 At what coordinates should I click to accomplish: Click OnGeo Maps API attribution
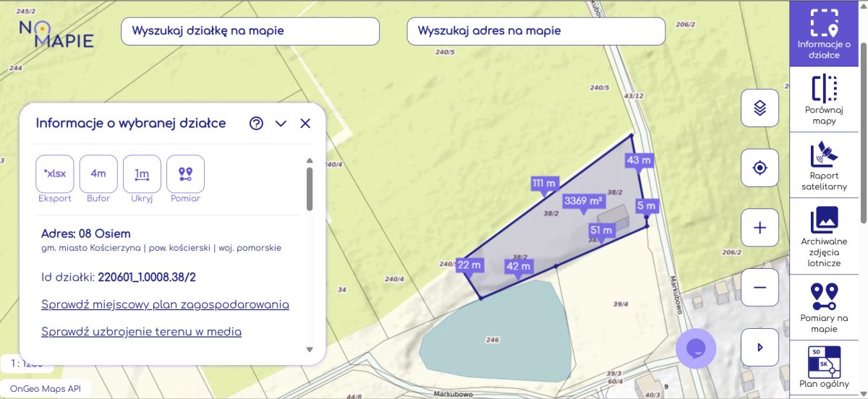[x=46, y=389]
